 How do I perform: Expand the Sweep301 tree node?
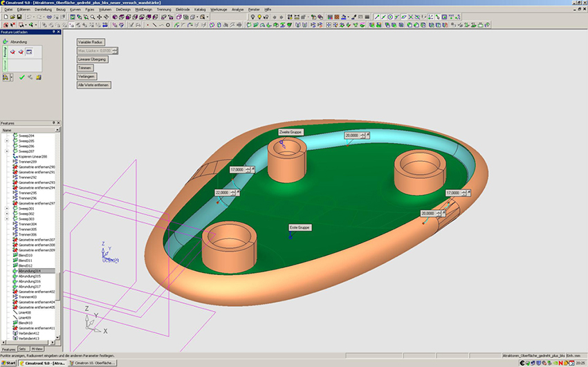[x=7, y=208]
